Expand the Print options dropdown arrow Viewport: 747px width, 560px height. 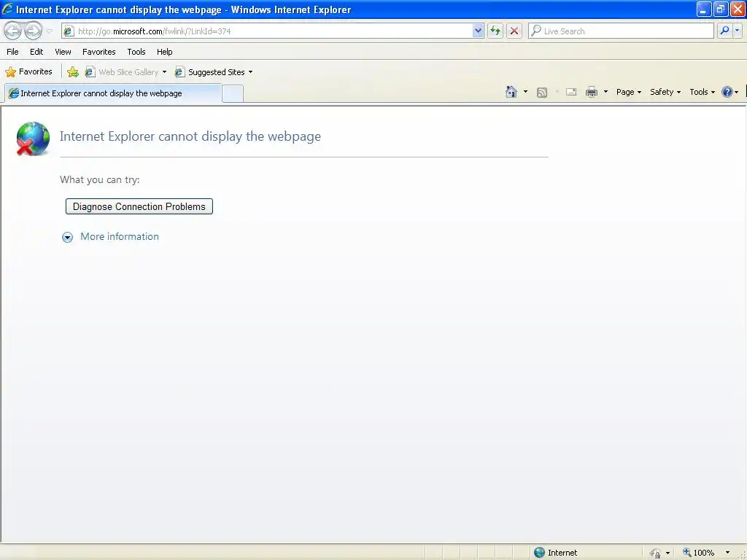coord(605,92)
